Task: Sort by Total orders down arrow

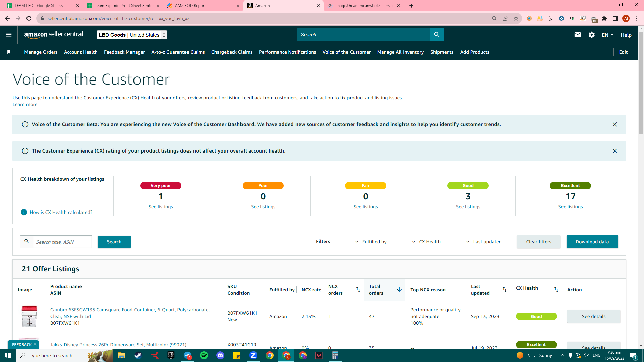Action: (x=399, y=289)
